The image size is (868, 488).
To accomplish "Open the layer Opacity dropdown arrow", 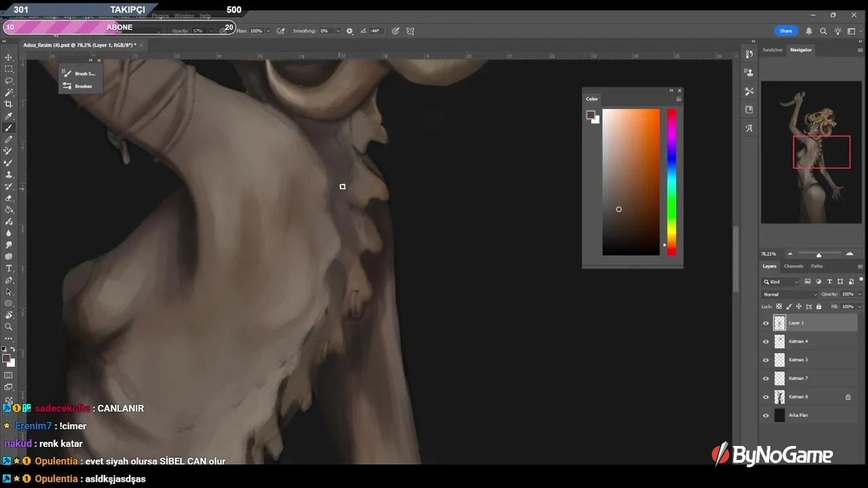I will 860,294.
